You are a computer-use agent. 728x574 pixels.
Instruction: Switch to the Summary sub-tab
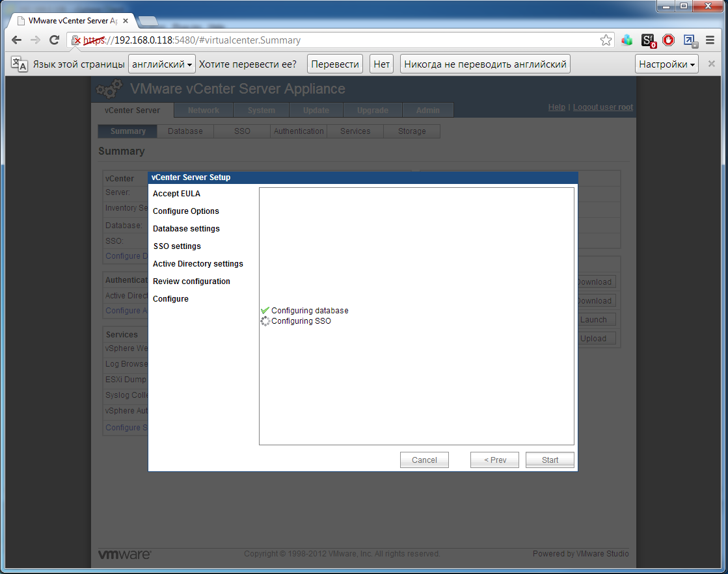click(x=128, y=131)
